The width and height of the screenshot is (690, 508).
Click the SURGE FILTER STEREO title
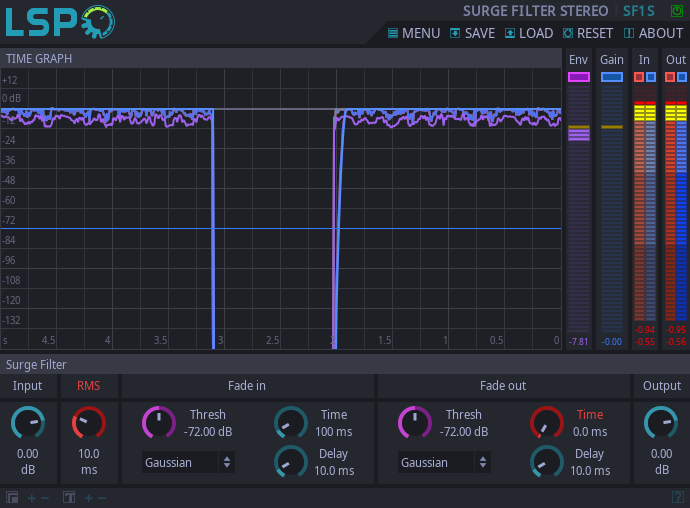pyautogui.click(x=536, y=11)
